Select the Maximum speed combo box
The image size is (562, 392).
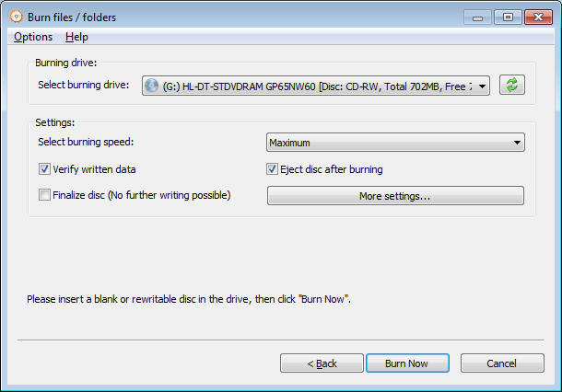tap(395, 143)
